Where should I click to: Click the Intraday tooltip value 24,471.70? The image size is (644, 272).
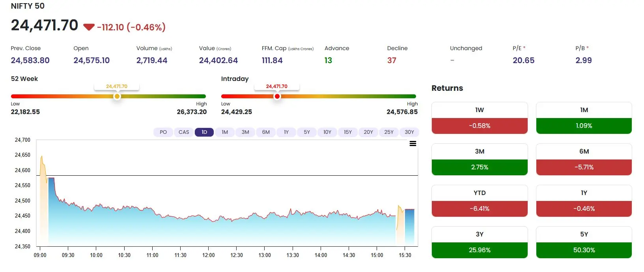(x=277, y=86)
